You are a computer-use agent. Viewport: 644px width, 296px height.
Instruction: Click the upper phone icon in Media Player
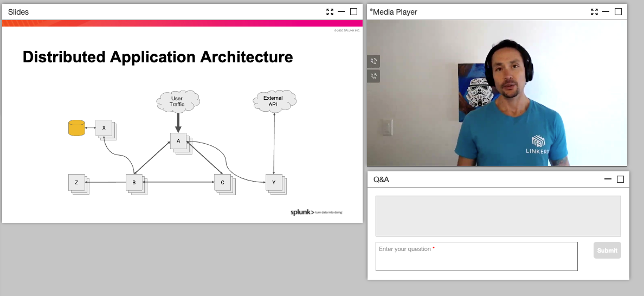coord(373,61)
